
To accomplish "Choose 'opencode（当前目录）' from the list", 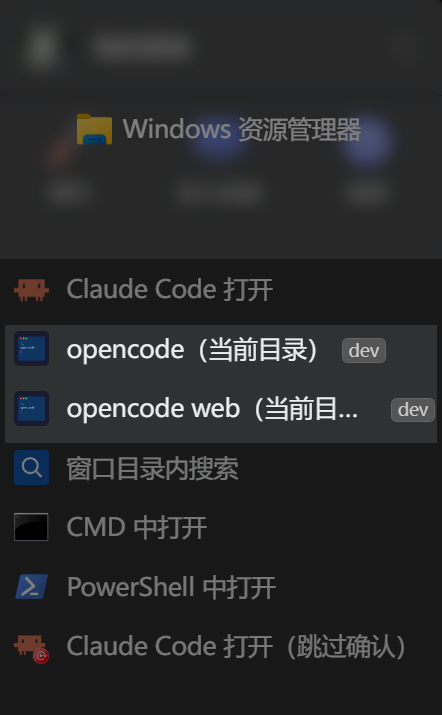I will click(x=221, y=350).
